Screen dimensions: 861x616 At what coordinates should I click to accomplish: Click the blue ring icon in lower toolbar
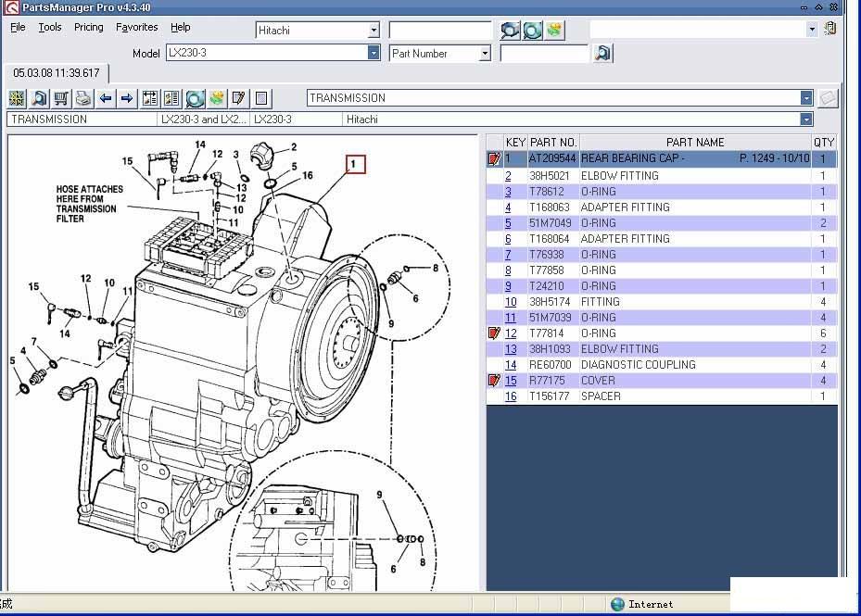click(195, 98)
